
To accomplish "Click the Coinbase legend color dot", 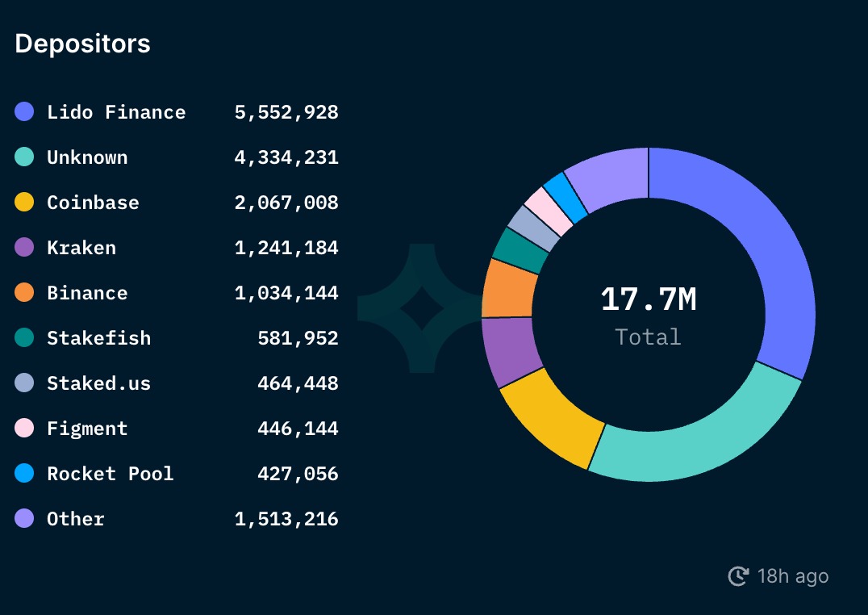I will tap(24, 202).
